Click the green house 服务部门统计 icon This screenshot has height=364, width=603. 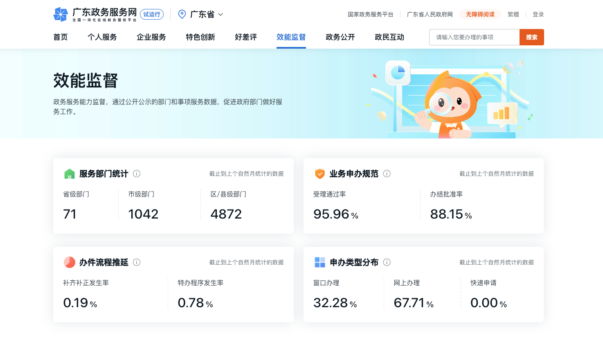[x=70, y=174]
